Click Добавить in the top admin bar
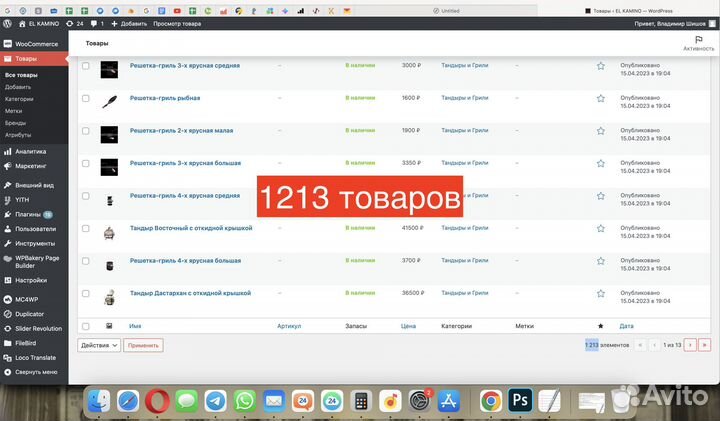720x421 pixels. point(129,23)
